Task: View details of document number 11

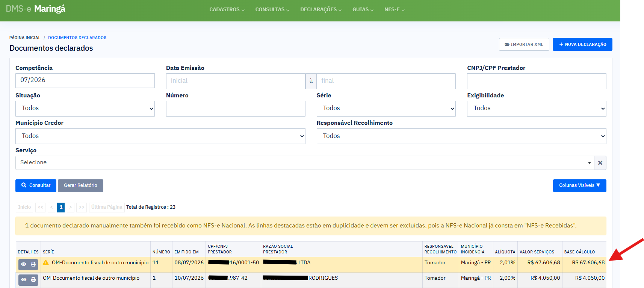Action: (24, 264)
